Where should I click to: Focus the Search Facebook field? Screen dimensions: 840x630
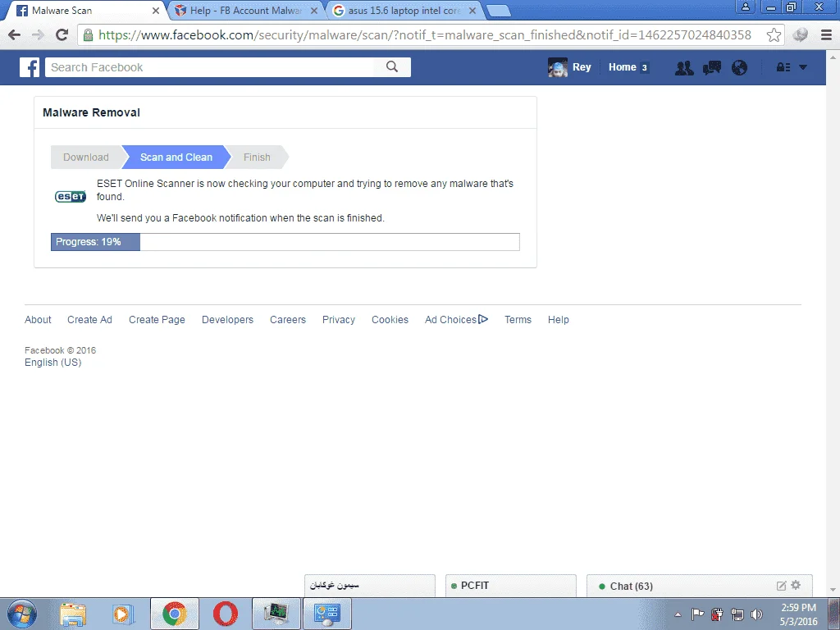pyautogui.click(x=209, y=67)
